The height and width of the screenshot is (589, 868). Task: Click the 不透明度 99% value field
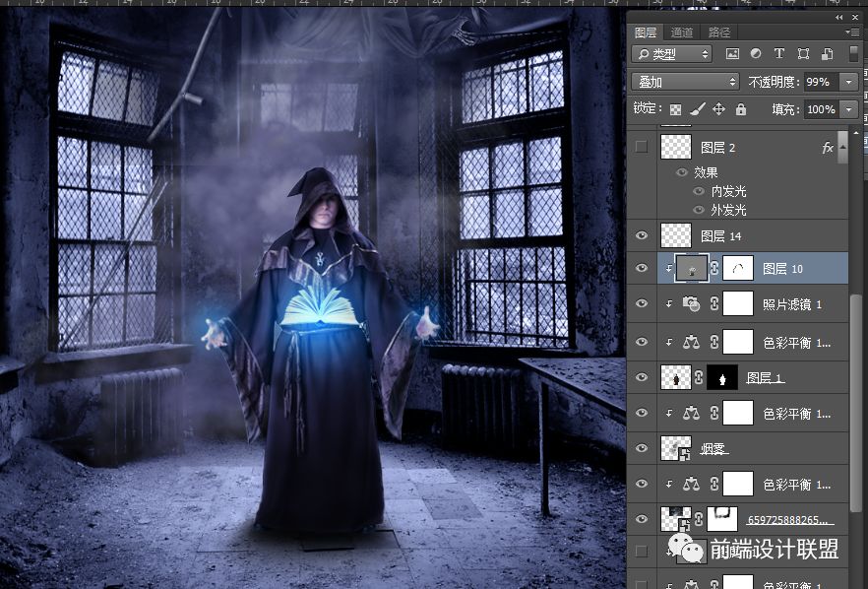[821, 82]
